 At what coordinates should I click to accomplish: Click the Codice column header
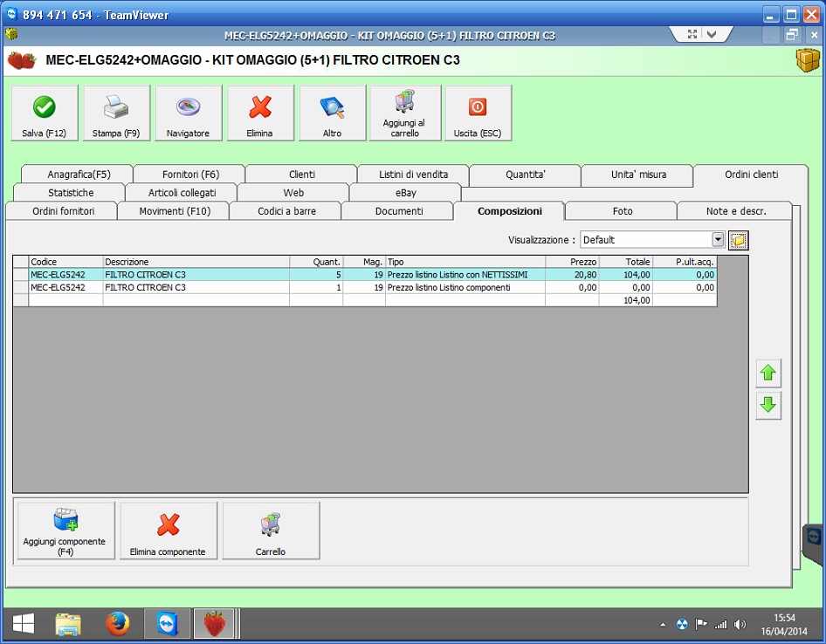click(65, 262)
